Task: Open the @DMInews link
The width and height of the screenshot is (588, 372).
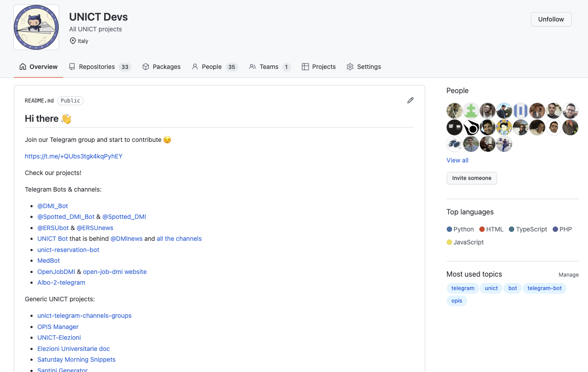Action: coord(127,239)
